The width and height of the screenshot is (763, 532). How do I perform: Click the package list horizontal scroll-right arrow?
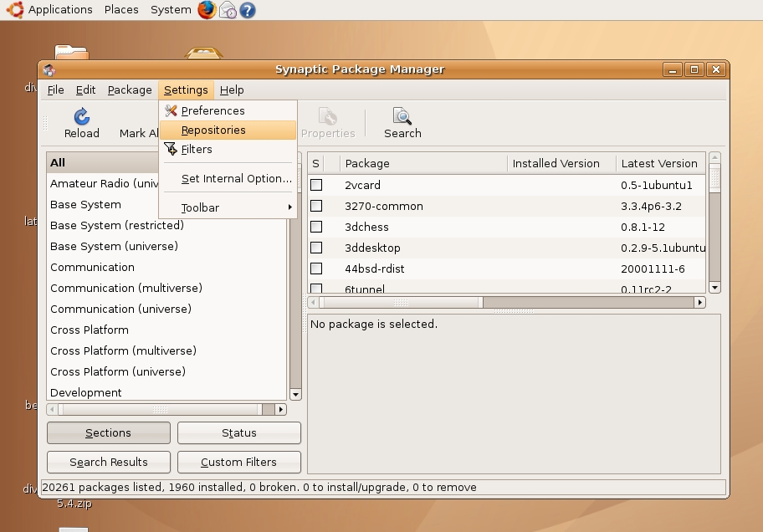coord(699,302)
